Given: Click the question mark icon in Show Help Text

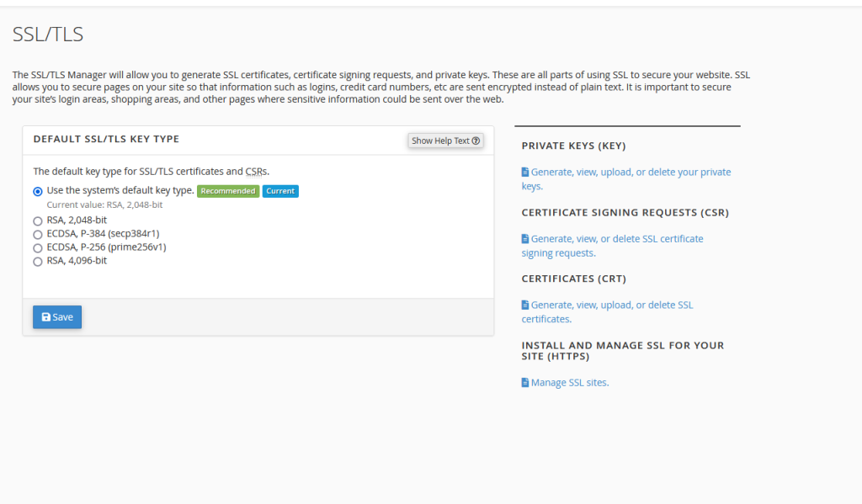Looking at the screenshot, I should click(476, 141).
